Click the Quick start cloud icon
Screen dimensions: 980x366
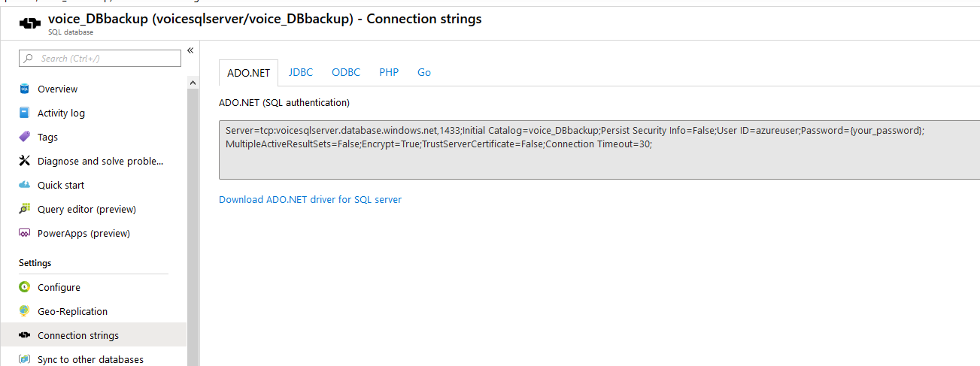24,185
